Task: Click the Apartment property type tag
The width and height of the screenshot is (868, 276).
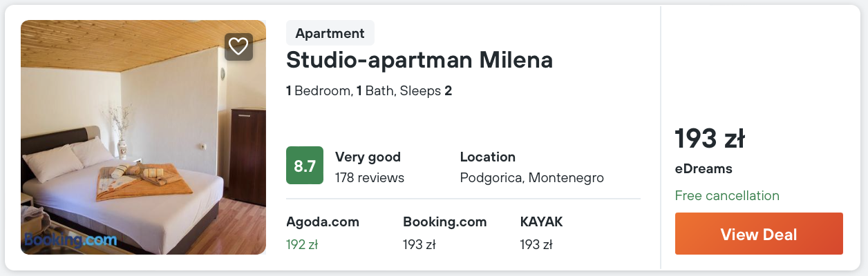Action: tap(330, 33)
